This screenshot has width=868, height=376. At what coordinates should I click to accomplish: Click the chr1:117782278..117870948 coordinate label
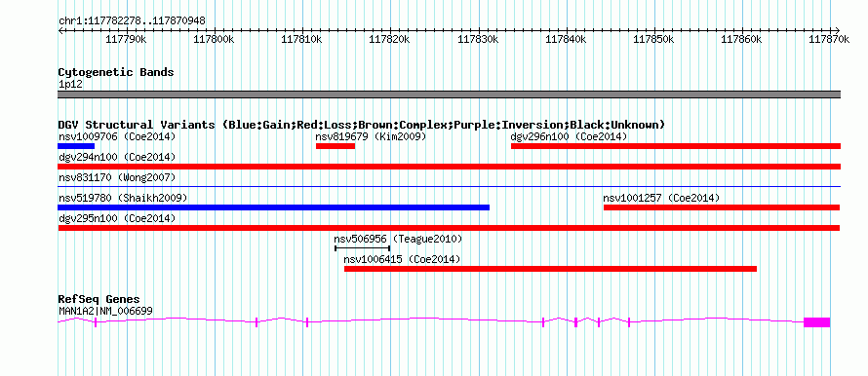pyautogui.click(x=132, y=21)
